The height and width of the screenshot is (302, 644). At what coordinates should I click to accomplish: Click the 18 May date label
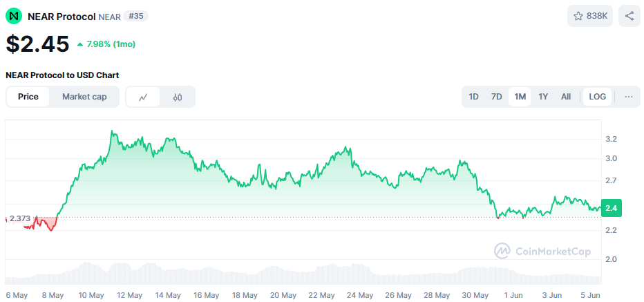click(x=245, y=295)
